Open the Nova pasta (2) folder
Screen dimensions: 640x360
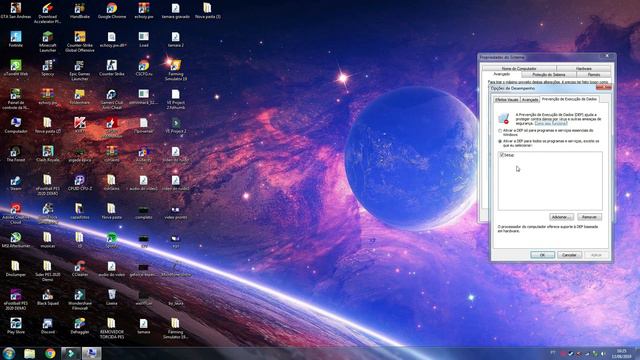[x=48, y=125]
